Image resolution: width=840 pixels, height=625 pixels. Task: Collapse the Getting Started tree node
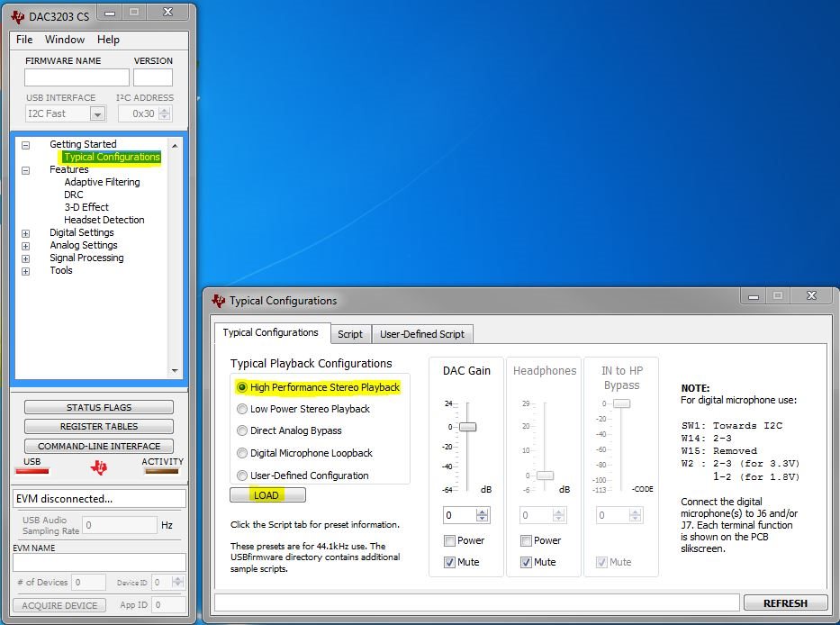(25, 145)
